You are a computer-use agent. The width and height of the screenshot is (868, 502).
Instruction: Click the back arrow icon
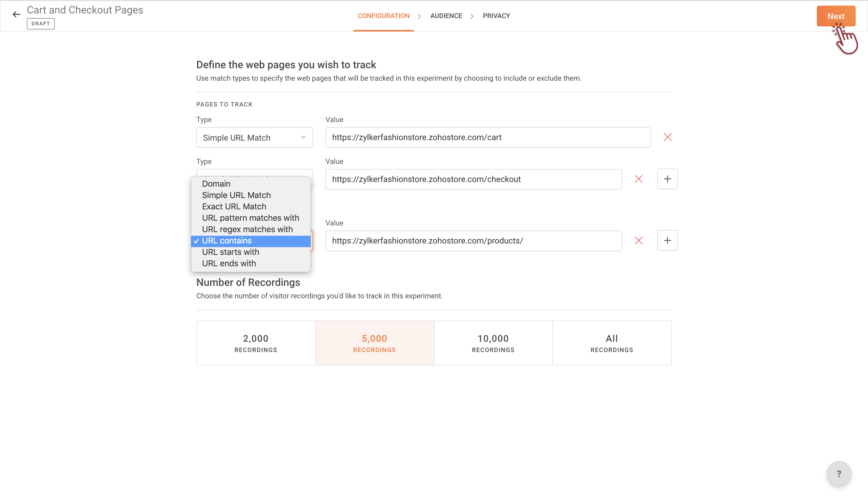[x=16, y=14]
